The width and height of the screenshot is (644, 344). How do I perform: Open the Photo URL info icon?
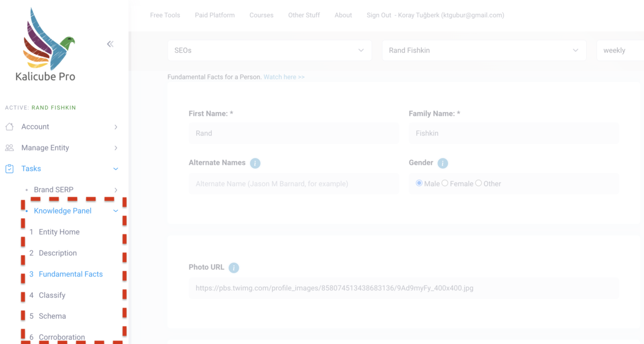(x=234, y=268)
